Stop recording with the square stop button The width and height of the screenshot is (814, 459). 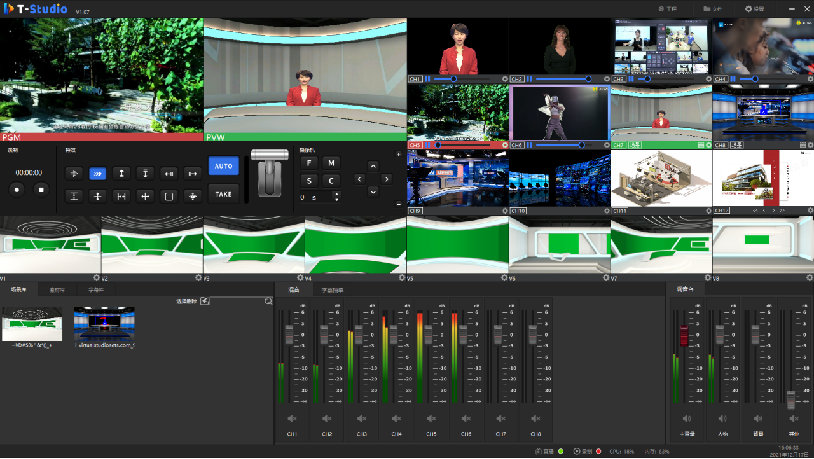click(x=42, y=189)
